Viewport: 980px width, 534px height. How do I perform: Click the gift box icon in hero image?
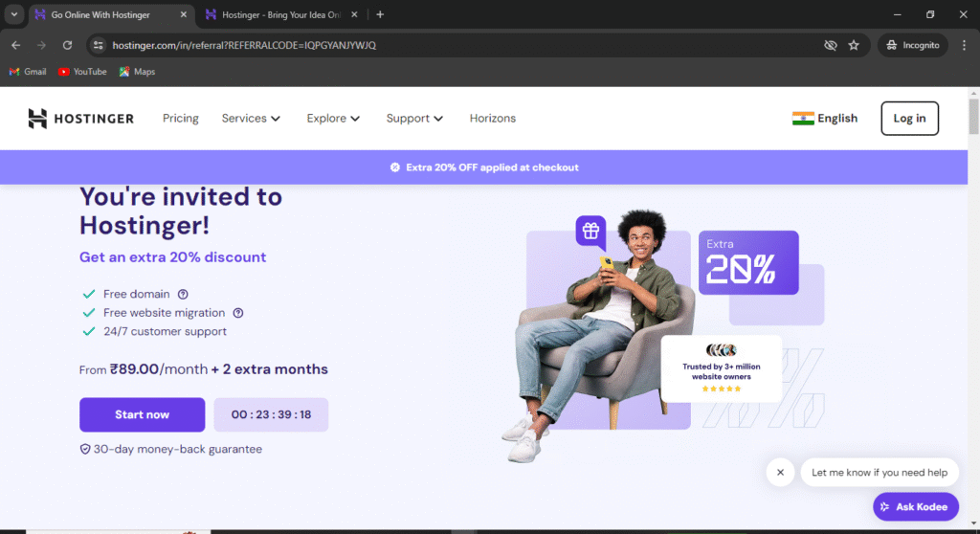point(590,231)
